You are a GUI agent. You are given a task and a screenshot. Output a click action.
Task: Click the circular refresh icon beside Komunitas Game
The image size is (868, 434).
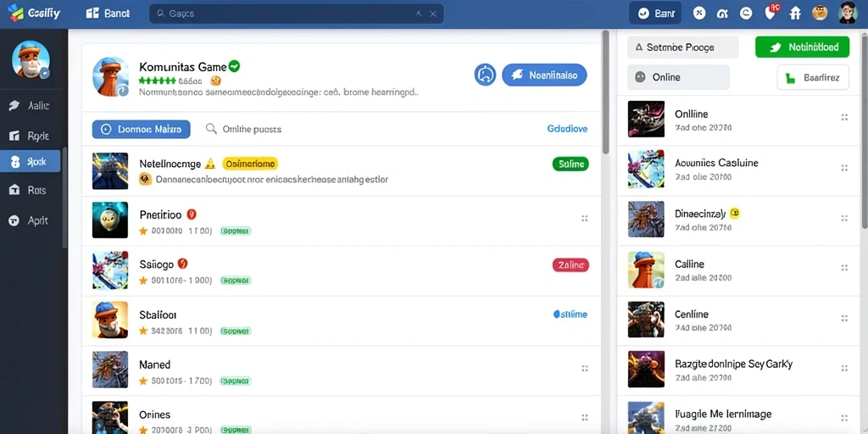(x=486, y=75)
